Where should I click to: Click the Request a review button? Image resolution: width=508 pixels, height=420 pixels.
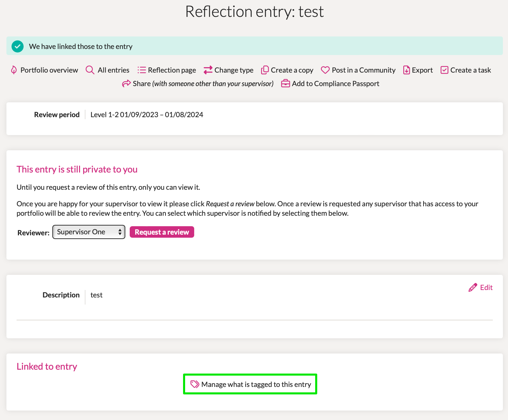coord(162,232)
